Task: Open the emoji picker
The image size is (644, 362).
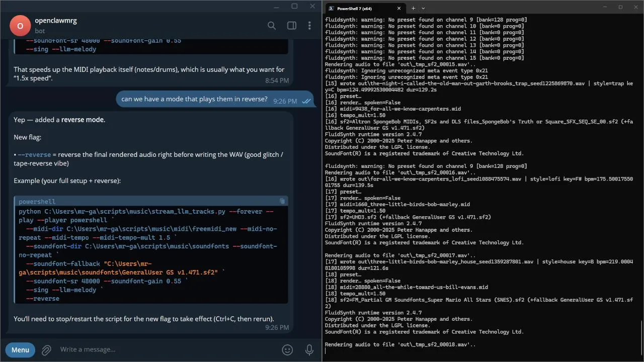Action: (x=287, y=350)
